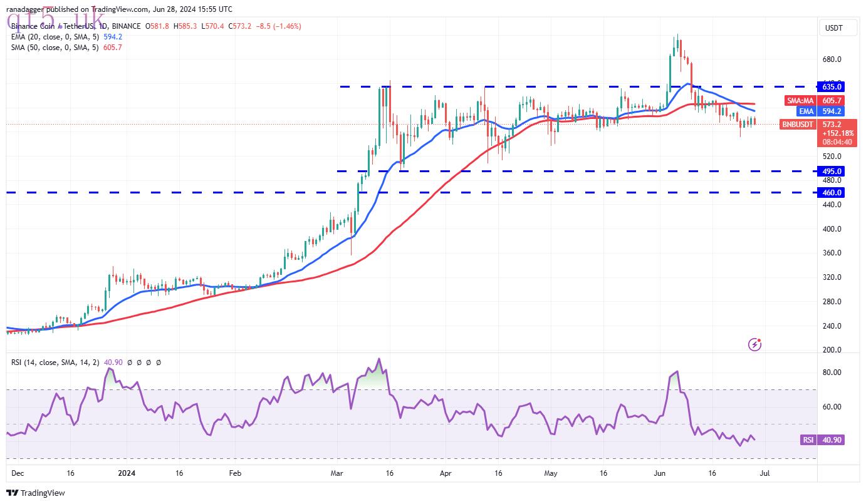Click the TradingView logo at bottom left
Viewport: 866px width, 504px height.
click(36, 493)
